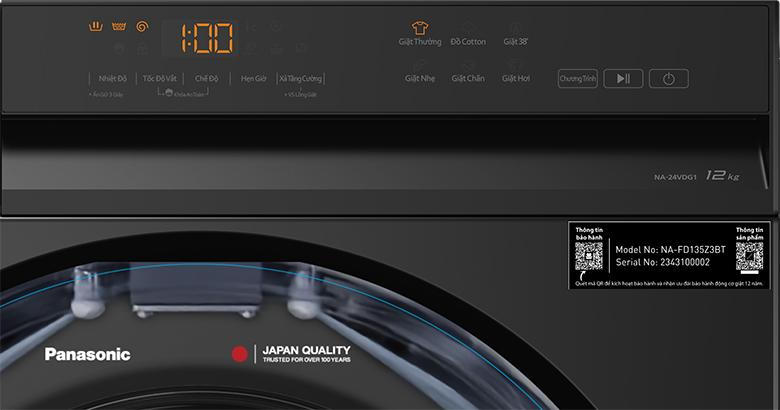Tap the dim extra rinse basin icon

tap(276, 49)
